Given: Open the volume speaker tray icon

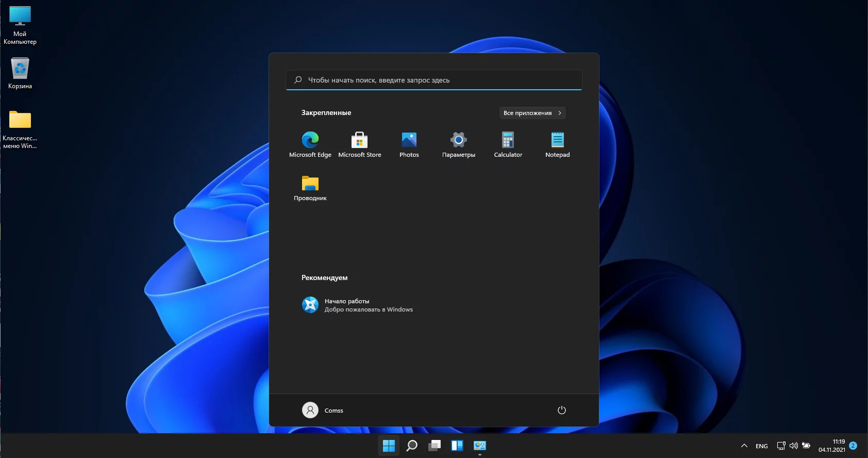Looking at the screenshot, I should [x=794, y=446].
